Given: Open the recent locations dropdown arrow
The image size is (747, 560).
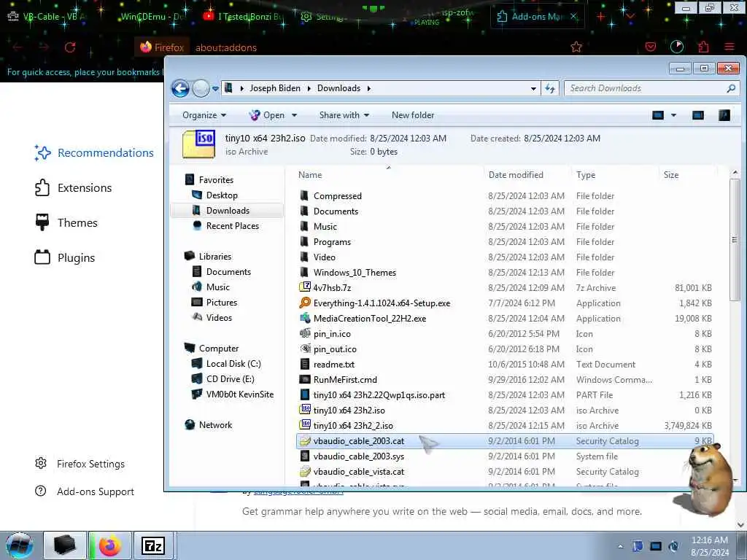Looking at the screenshot, I should 215,88.
